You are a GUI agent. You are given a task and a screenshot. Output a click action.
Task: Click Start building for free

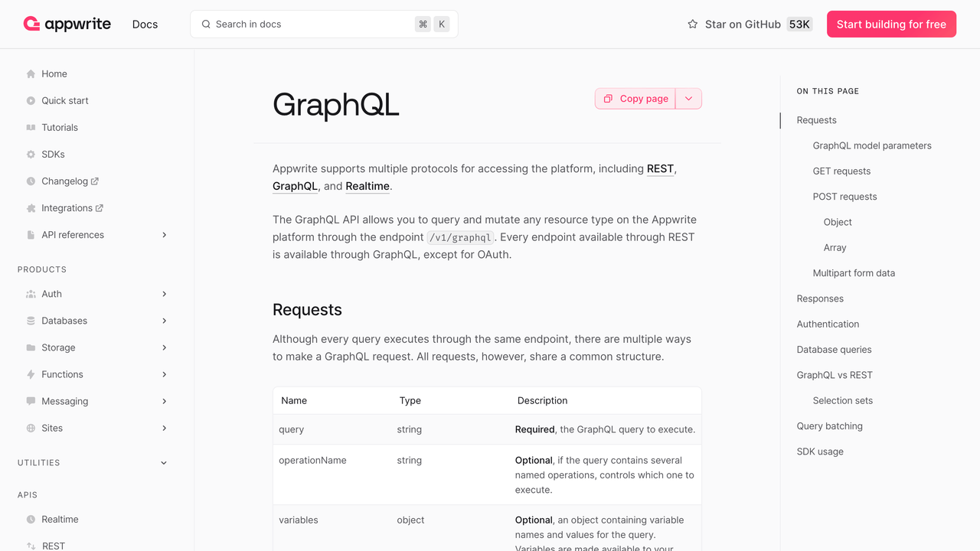[x=891, y=24]
